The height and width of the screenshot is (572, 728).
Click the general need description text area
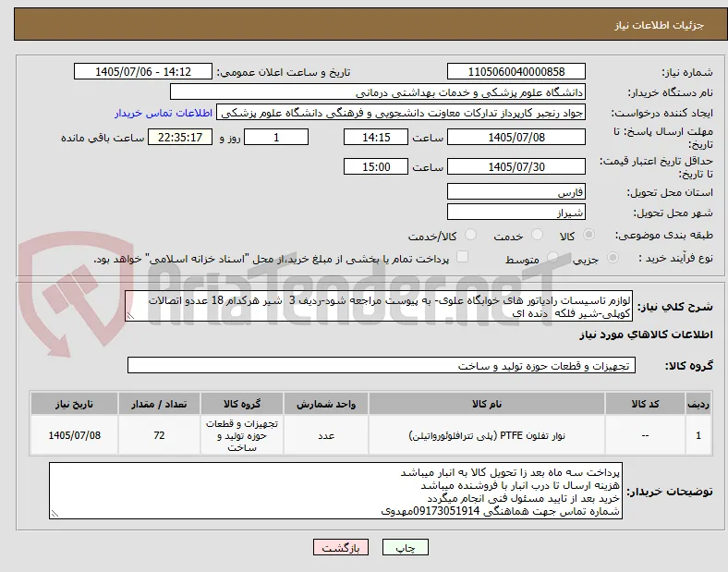[x=379, y=307]
